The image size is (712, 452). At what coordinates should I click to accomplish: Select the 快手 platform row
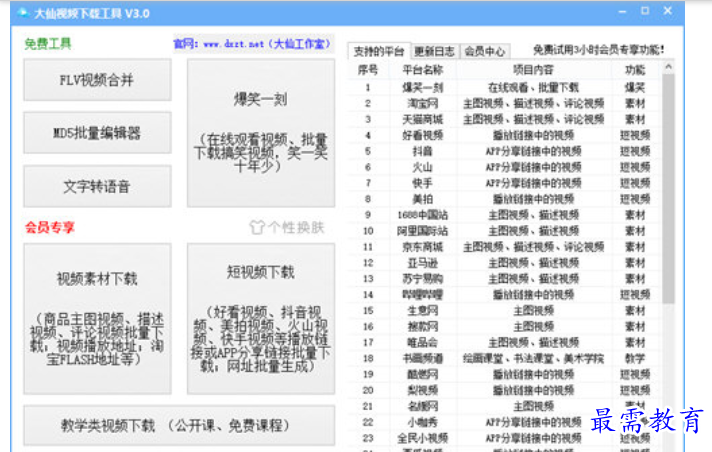click(504, 183)
